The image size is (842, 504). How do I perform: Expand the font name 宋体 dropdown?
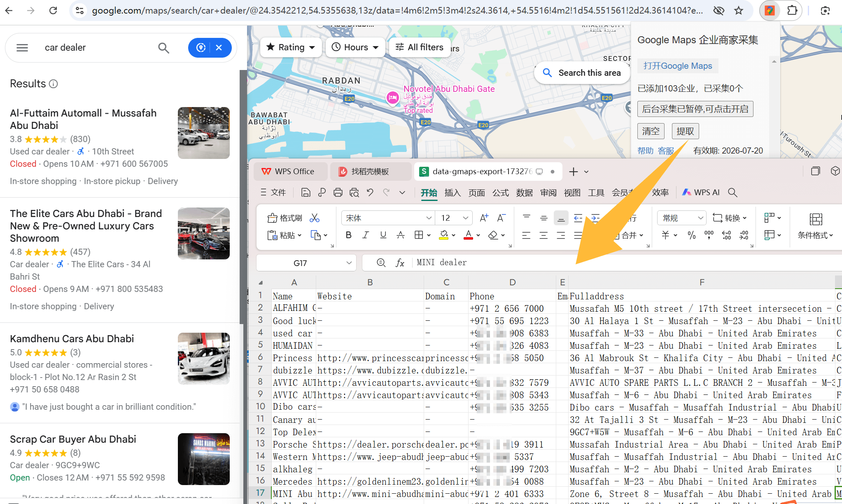coord(429,218)
